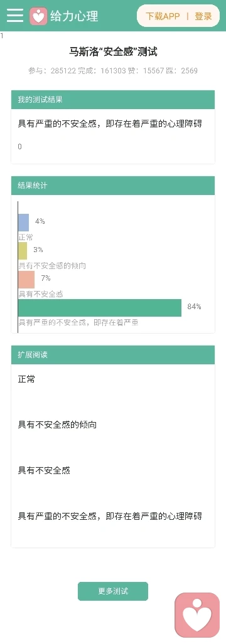Click the 更多测试 button

pos(113,591)
